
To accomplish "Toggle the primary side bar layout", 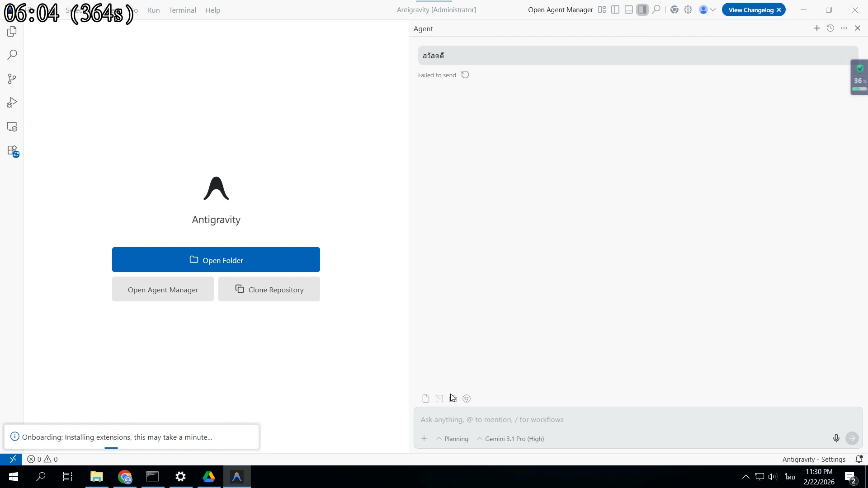I will pos(615,10).
